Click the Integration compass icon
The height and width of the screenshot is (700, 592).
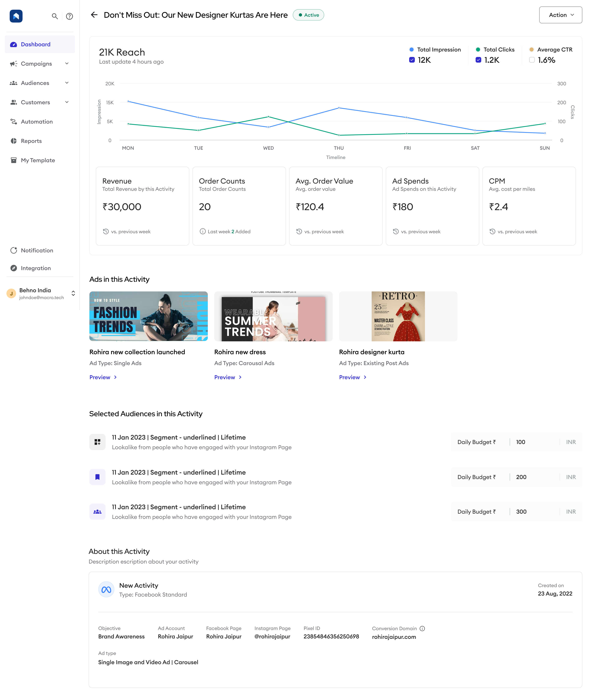[x=13, y=268]
